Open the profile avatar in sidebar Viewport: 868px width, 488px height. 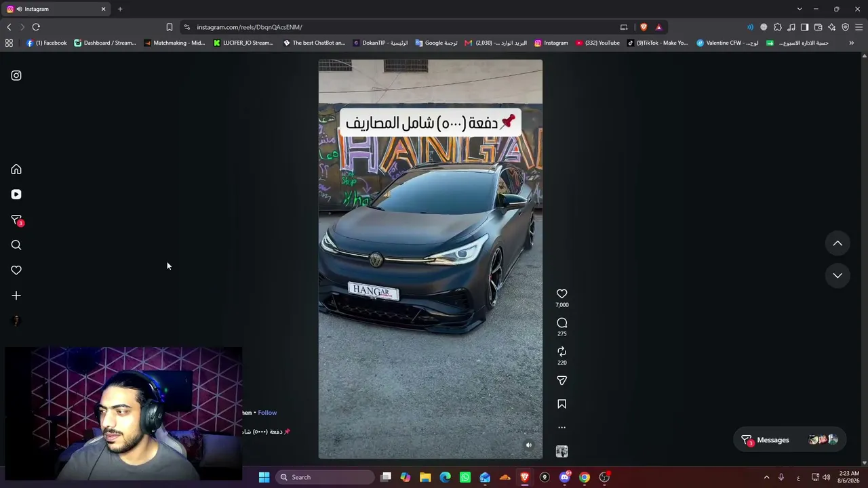click(16, 321)
